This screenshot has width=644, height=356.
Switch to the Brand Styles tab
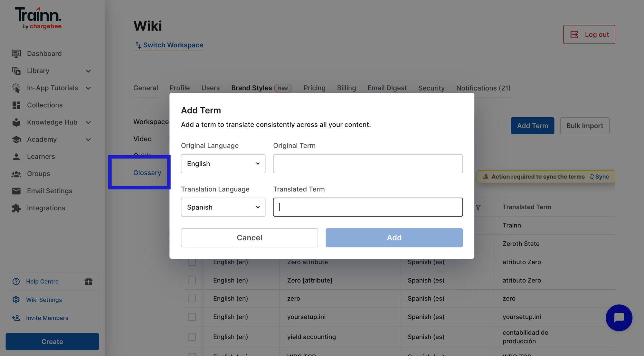coord(251,88)
